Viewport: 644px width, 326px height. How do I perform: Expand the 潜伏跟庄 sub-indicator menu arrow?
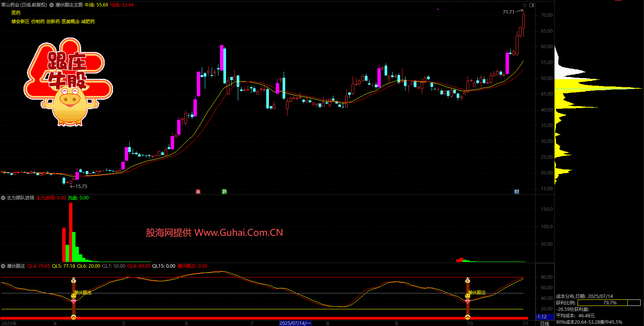[3, 266]
